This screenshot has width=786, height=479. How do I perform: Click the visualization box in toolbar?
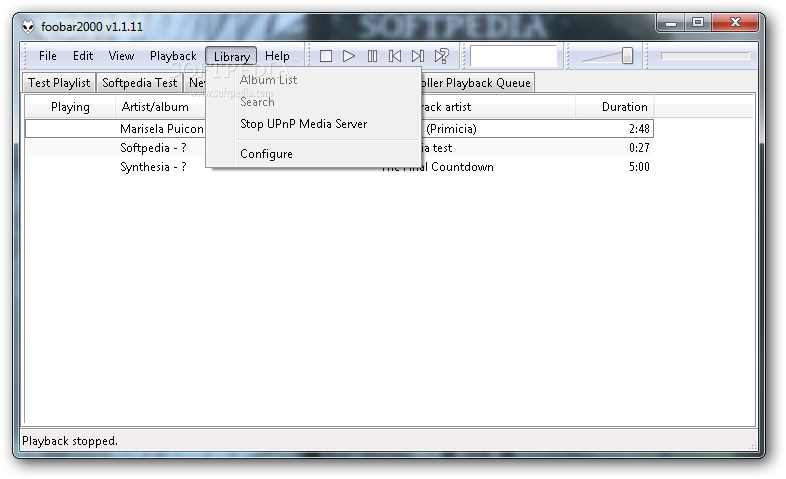[x=513, y=56]
